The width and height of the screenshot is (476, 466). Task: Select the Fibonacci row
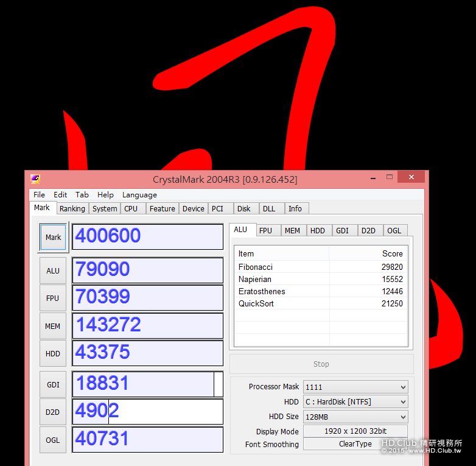[321, 267]
